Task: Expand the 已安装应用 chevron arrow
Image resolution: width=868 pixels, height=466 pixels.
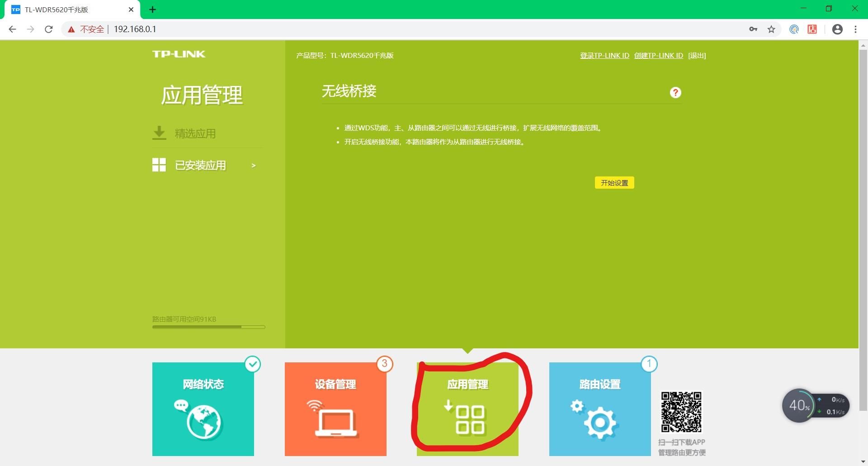Action: 254,166
